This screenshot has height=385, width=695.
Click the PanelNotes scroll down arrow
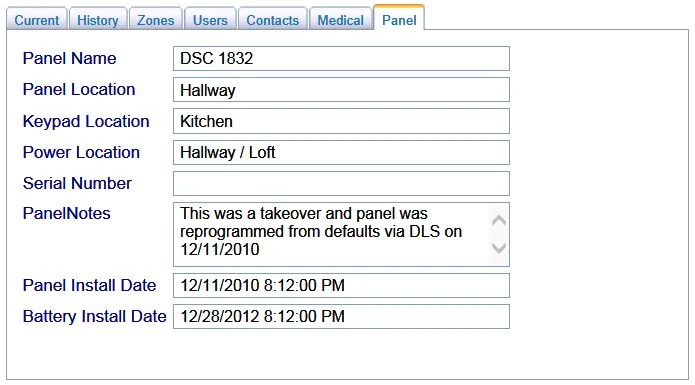[499, 248]
